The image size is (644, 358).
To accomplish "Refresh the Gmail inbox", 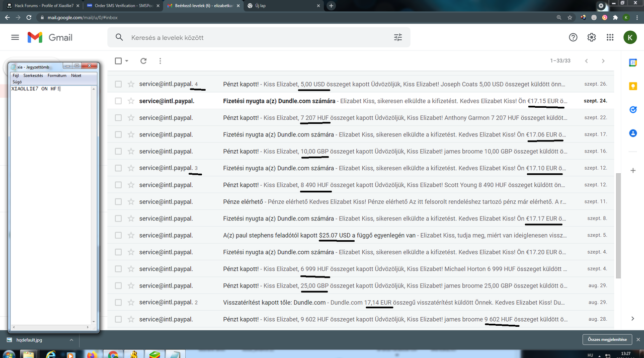I will point(143,61).
